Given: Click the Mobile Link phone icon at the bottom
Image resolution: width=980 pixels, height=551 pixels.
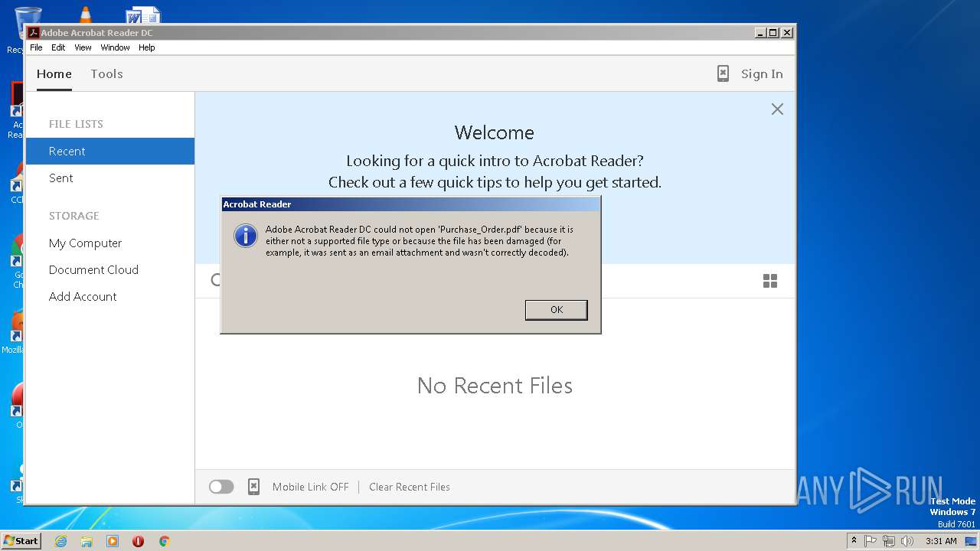Looking at the screenshot, I should [253, 487].
